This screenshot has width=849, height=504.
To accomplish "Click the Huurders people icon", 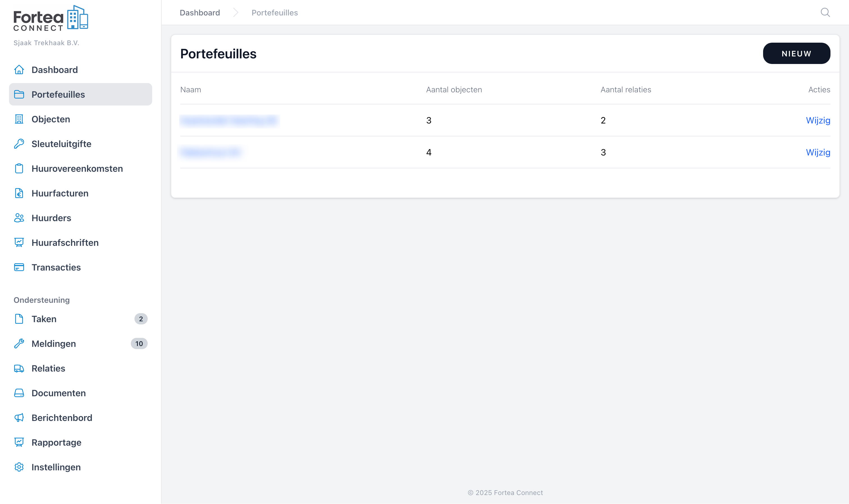I will pyautogui.click(x=19, y=218).
